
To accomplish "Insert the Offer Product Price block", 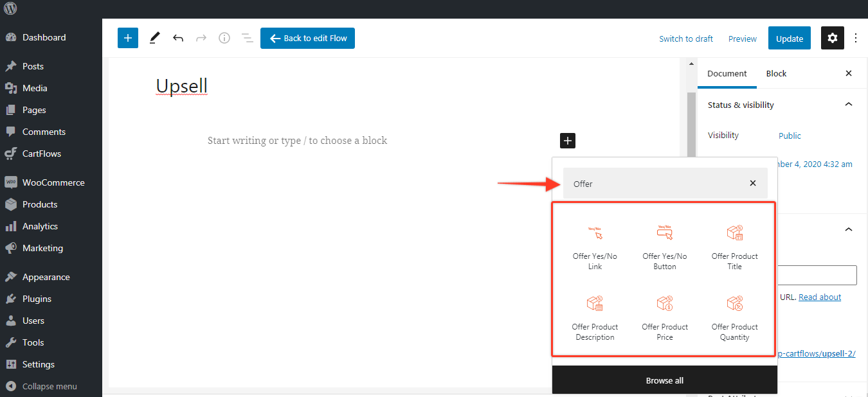I will coord(664,318).
